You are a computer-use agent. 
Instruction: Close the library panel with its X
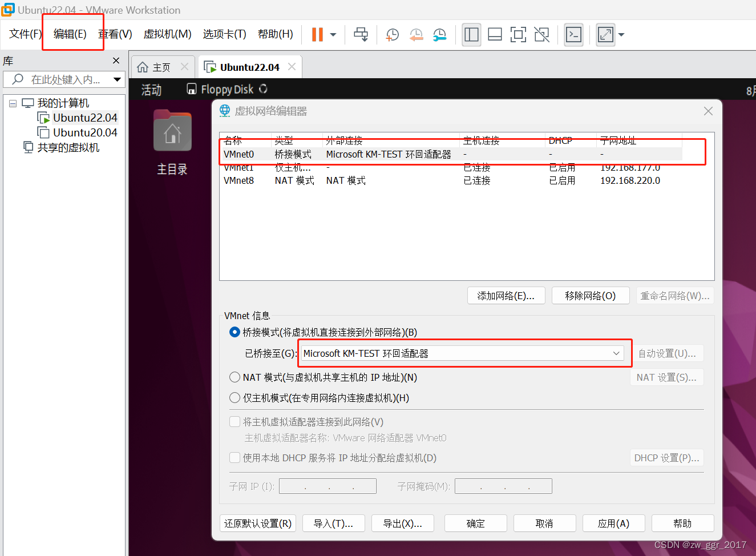point(116,61)
